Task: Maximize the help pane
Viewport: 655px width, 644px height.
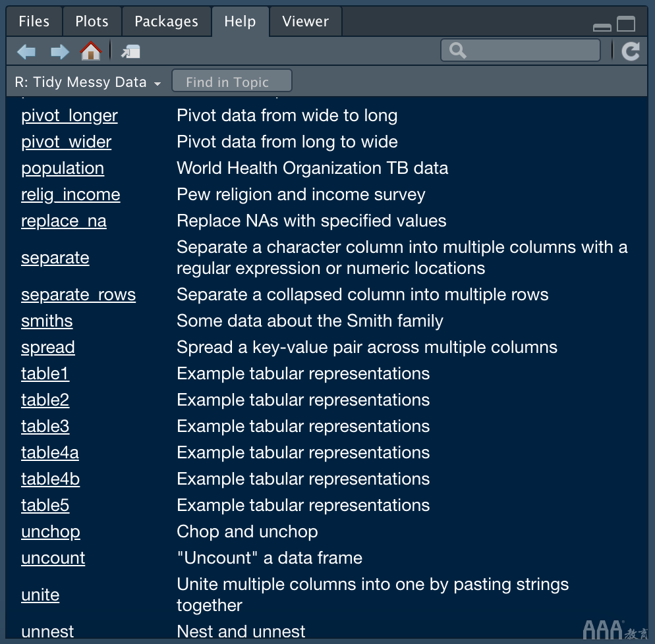Action: point(626,24)
